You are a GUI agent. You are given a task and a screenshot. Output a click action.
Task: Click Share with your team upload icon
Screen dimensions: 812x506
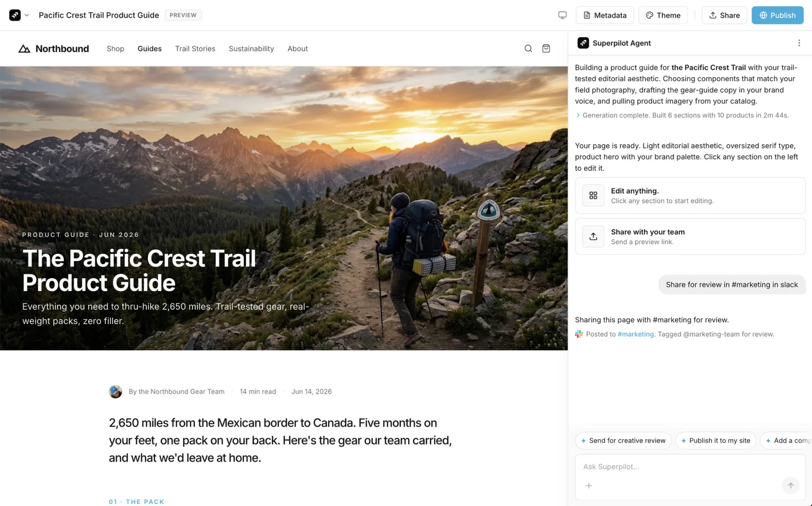click(x=593, y=236)
